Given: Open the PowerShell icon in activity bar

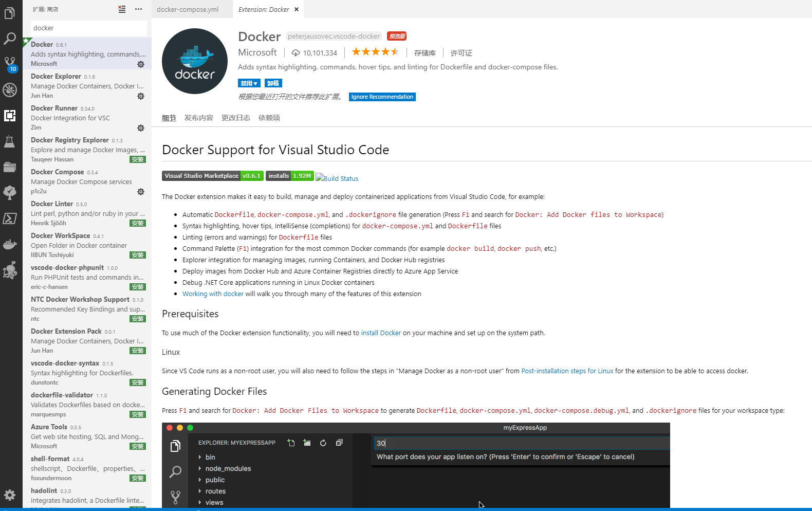Looking at the screenshot, I should pos(10,218).
